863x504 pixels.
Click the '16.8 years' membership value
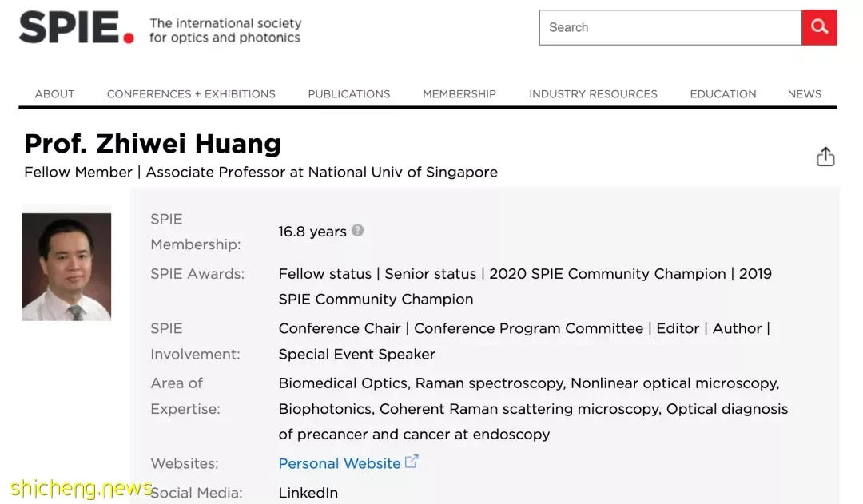tap(312, 232)
